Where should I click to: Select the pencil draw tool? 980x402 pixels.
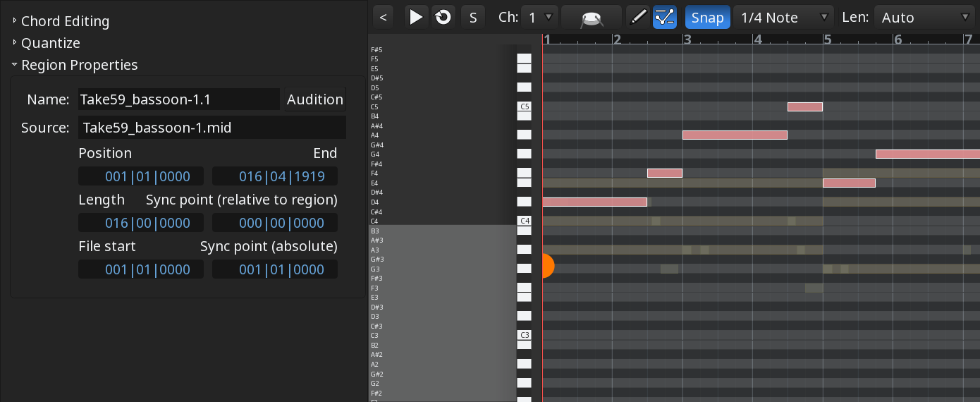pyautogui.click(x=637, y=17)
